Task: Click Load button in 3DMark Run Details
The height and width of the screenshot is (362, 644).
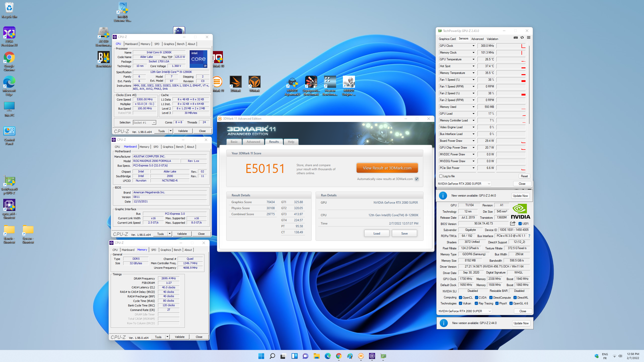Action: 377,234
